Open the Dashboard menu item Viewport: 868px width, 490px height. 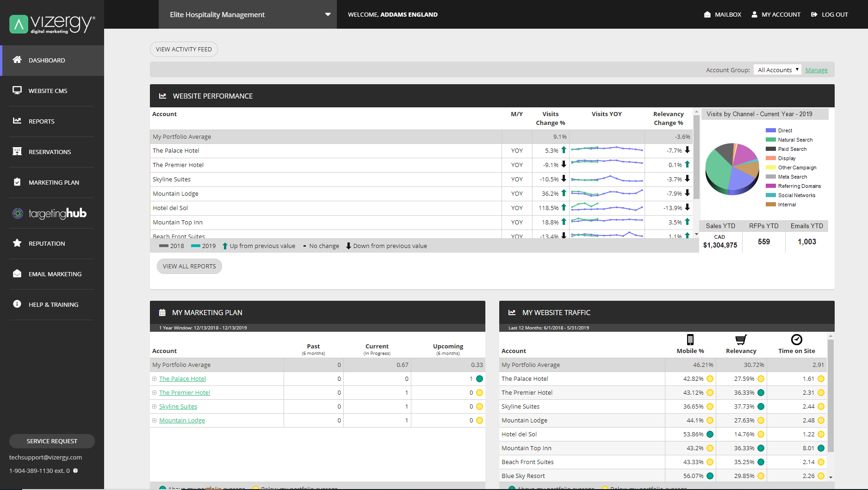(52, 60)
